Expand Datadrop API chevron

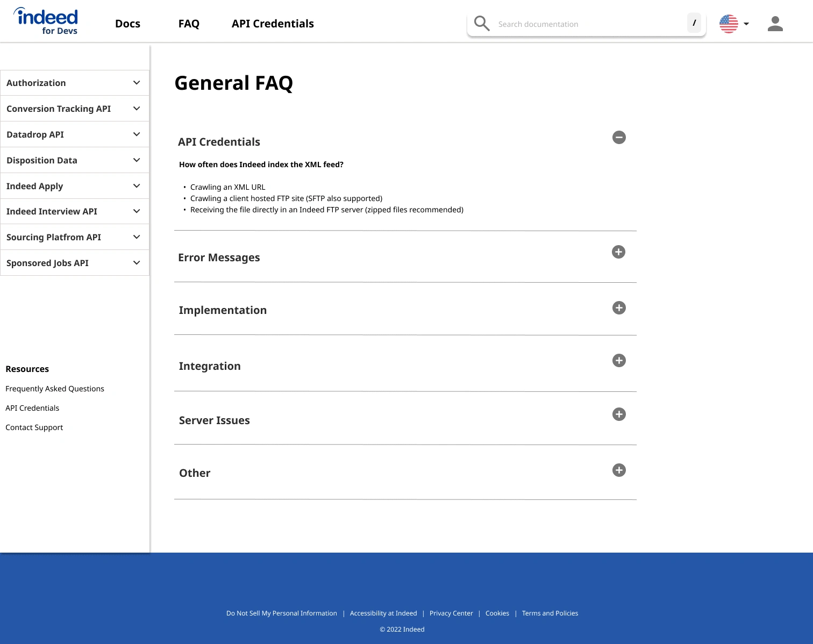tap(137, 134)
